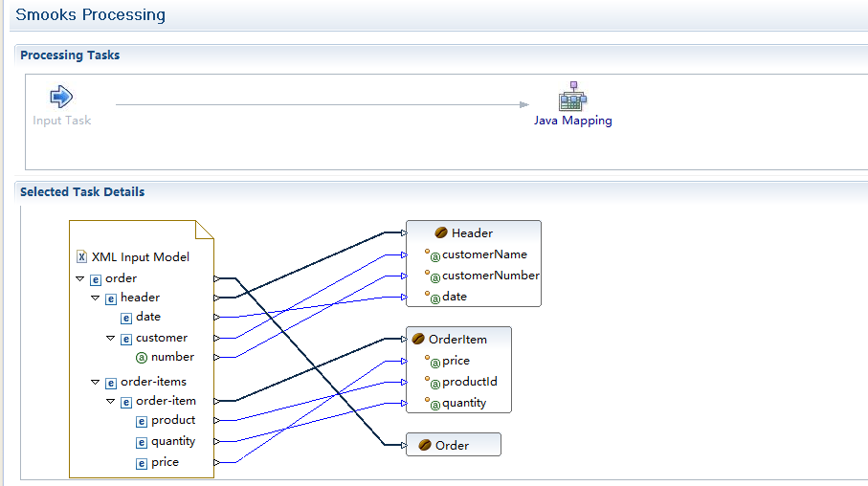Click the Processing Tasks section header
The height and width of the screenshot is (486, 868).
point(70,55)
